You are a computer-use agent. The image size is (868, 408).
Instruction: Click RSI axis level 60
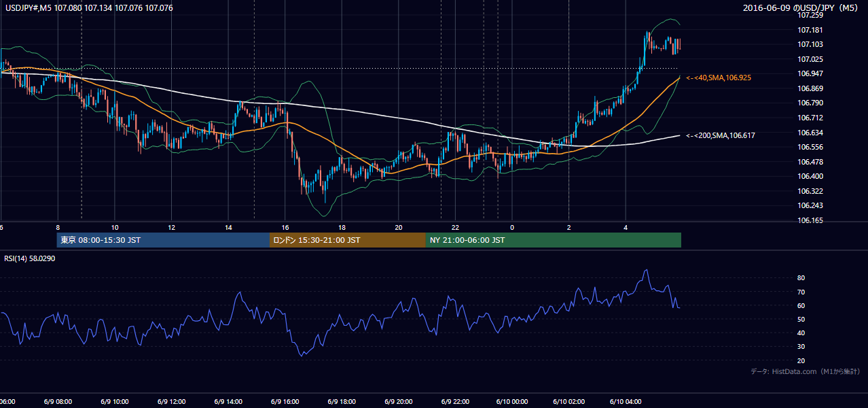click(801, 305)
